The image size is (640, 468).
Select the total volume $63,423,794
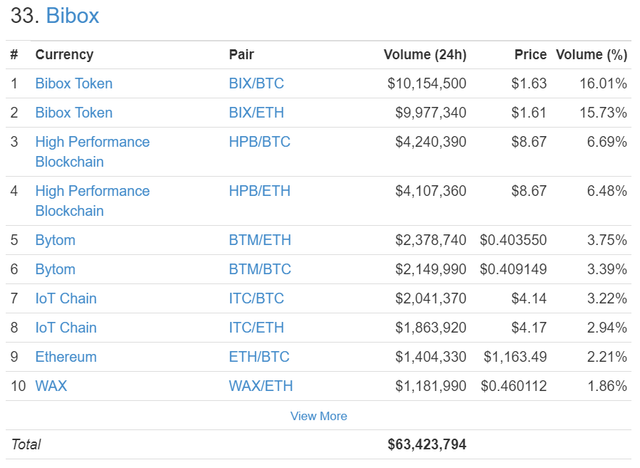[x=427, y=444]
